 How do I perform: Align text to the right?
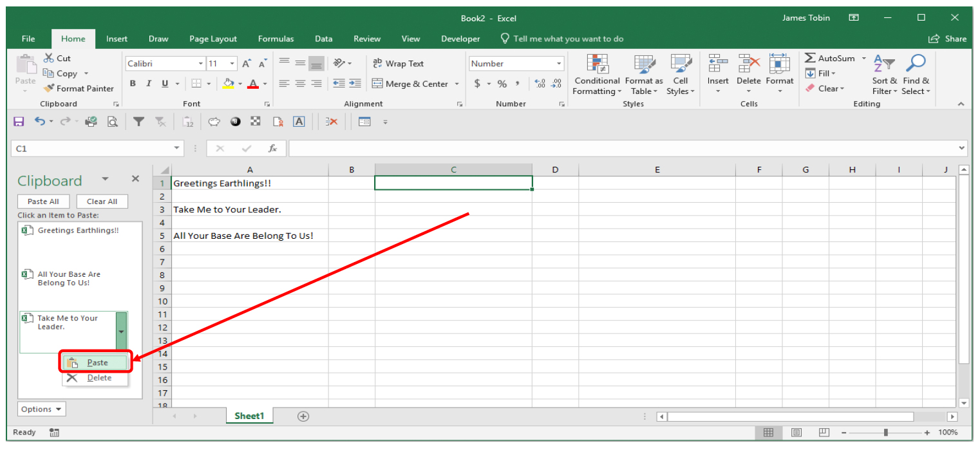click(x=316, y=84)
